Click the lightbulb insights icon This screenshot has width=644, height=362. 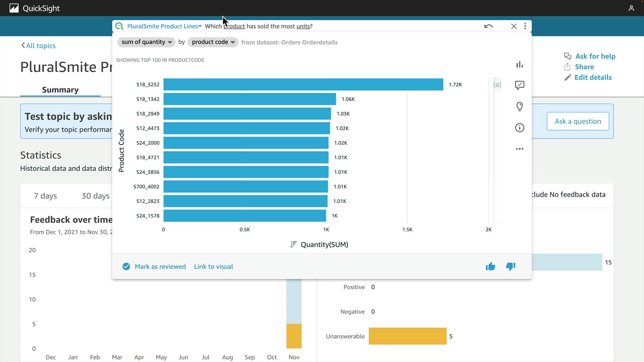[520, 106]
